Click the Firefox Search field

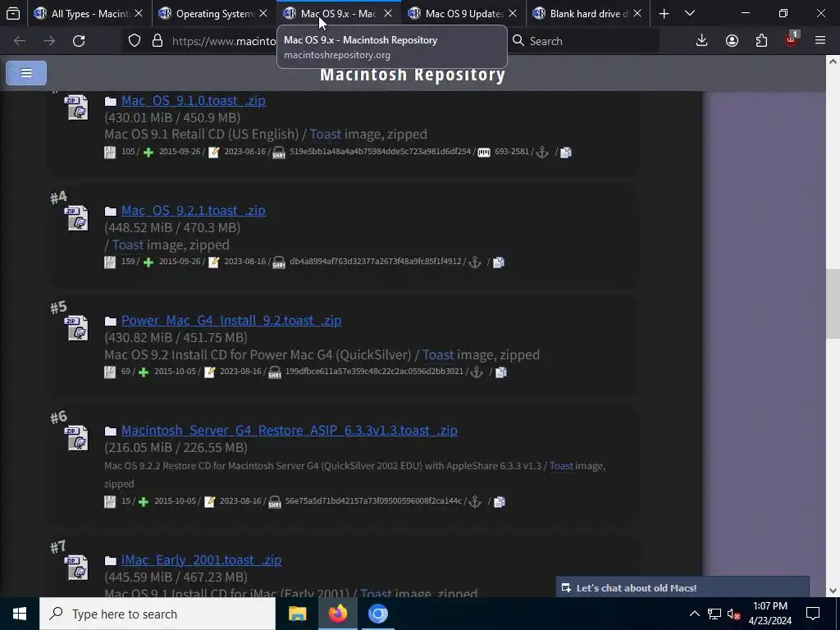583,41
